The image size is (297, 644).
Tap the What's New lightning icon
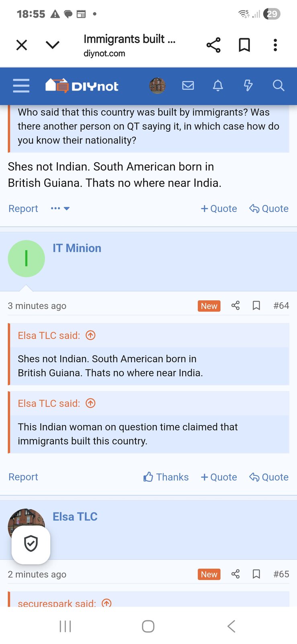tap(248, 86)
